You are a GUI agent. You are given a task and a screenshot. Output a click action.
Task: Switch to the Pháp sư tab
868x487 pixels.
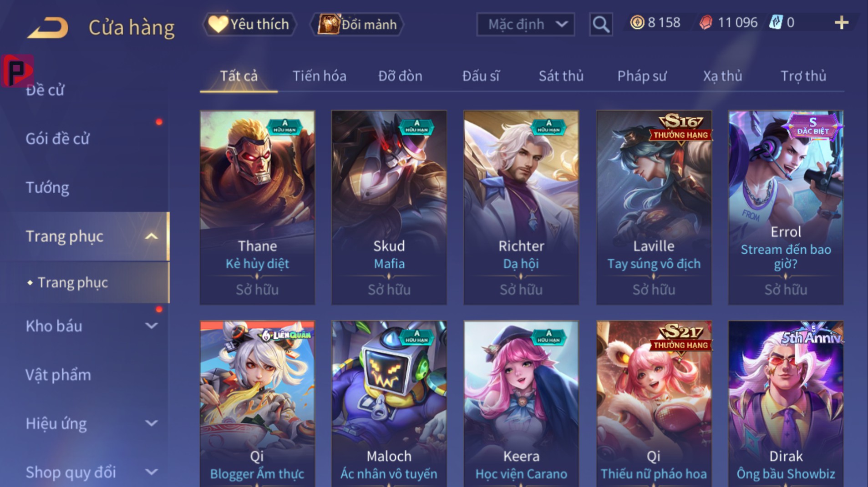click(x=641, y=76)
